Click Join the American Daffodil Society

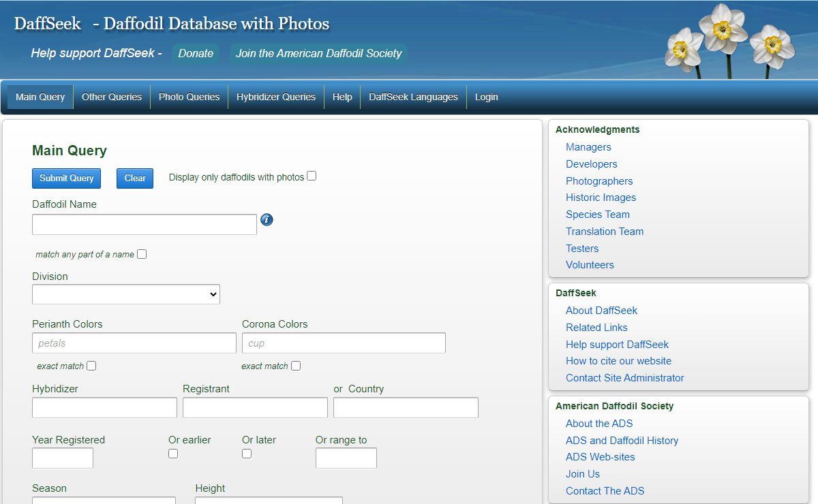(x=319, y=54)
